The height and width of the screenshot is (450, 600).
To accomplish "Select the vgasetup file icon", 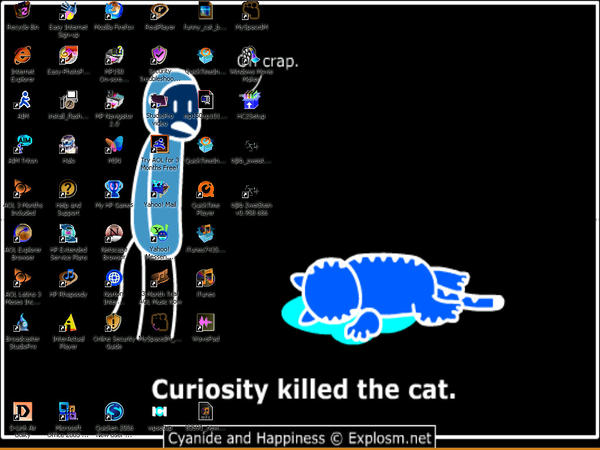I will tap(160, 412).
